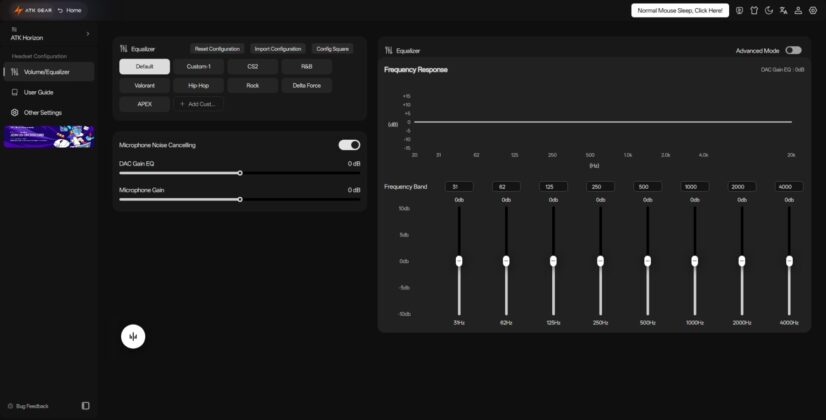Open the hexagon settings icon
826x420 pixels.
813,11
